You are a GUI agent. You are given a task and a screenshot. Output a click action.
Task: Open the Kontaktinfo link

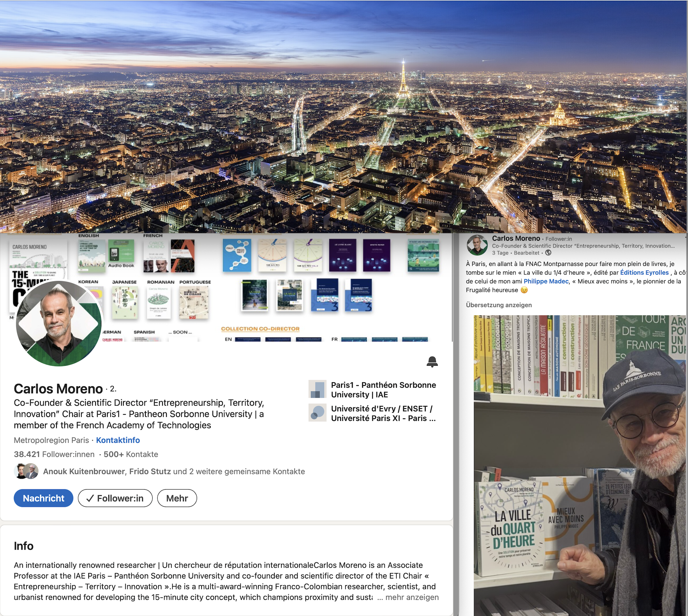point(118,440)
